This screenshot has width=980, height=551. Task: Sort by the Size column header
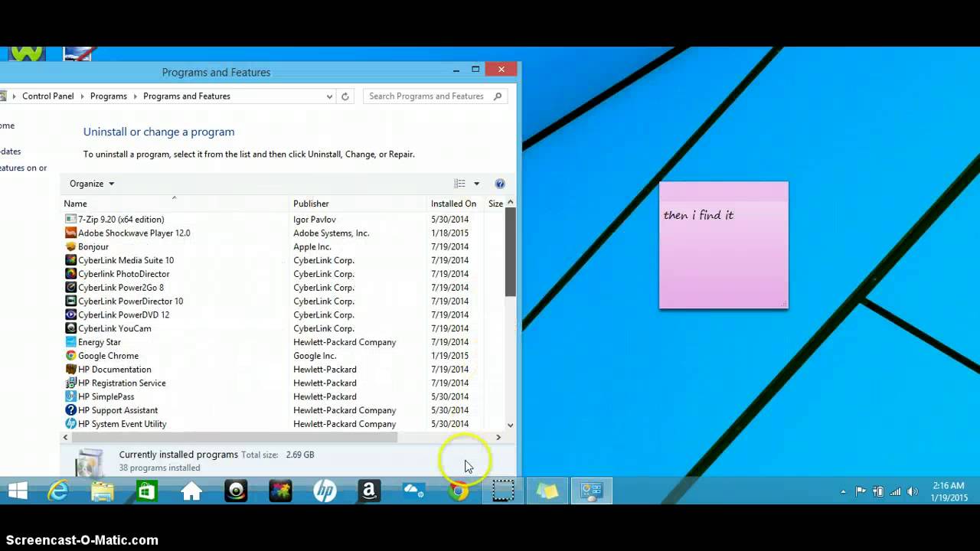(x=495, y=204)
